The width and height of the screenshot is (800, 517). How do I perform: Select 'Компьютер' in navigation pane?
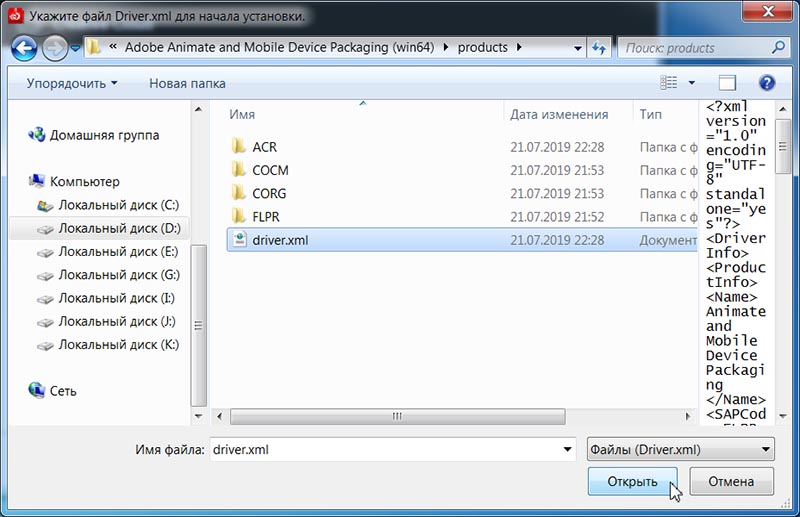[85, 182]
